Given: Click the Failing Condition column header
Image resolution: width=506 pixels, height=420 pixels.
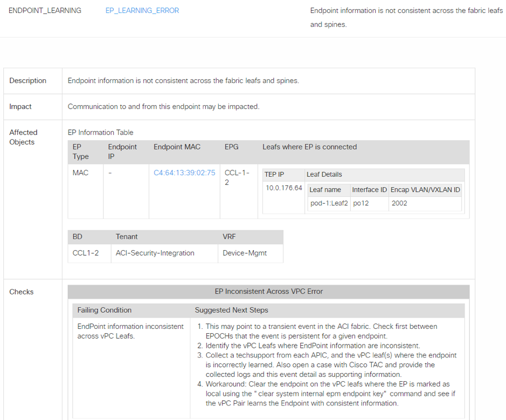Looking at the screenshot, I should click(104, 310).
